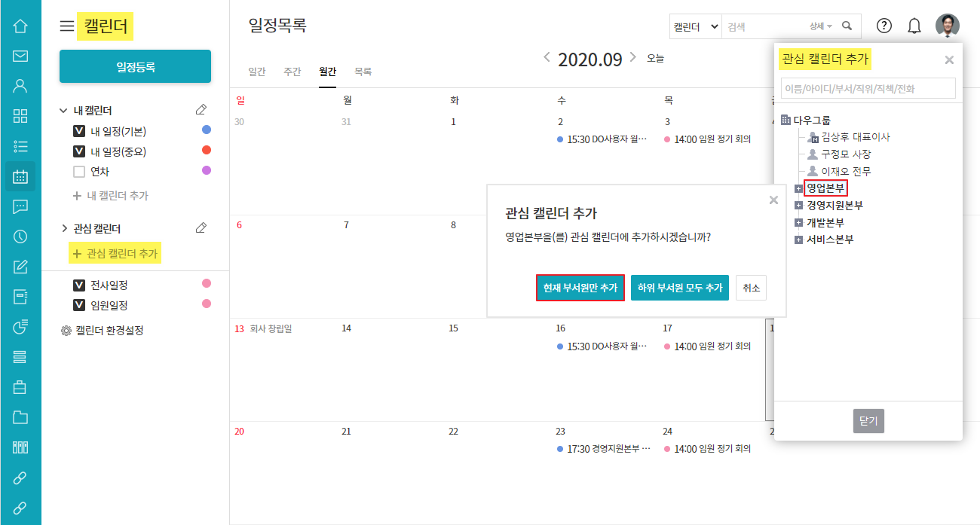Screen dimensions: 980x525
Task: Click the hamburger menu icon beside 캘린더
Action: (x=67, y=26)
